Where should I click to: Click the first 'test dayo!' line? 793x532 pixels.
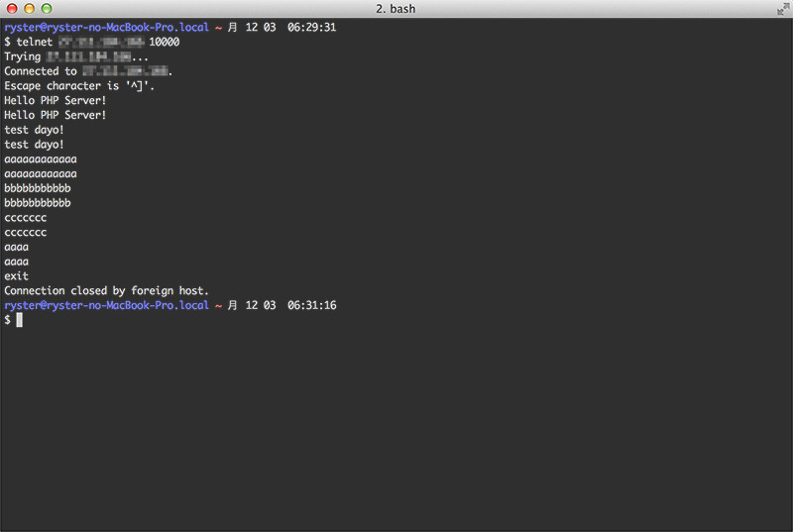coord(34,130)
